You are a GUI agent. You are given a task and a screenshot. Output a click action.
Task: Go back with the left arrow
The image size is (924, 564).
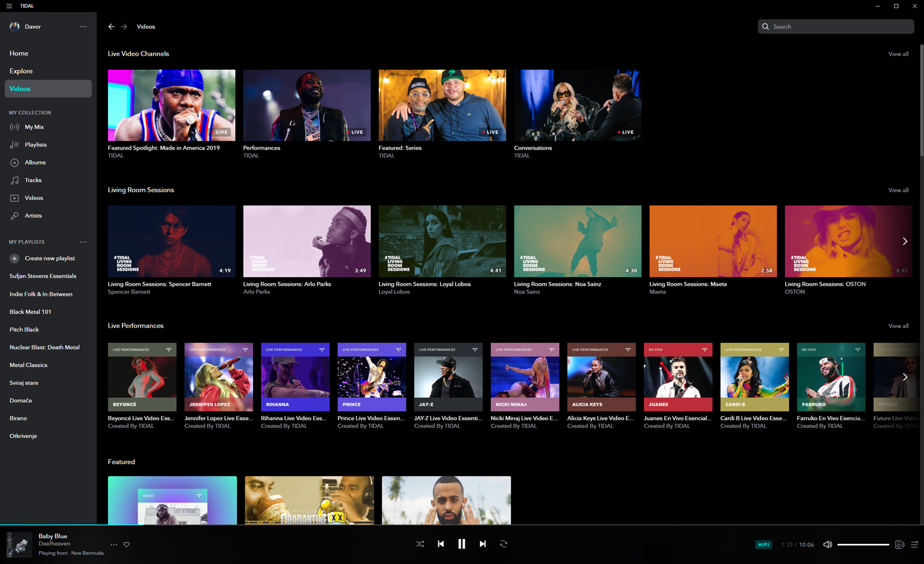(111, 27)
